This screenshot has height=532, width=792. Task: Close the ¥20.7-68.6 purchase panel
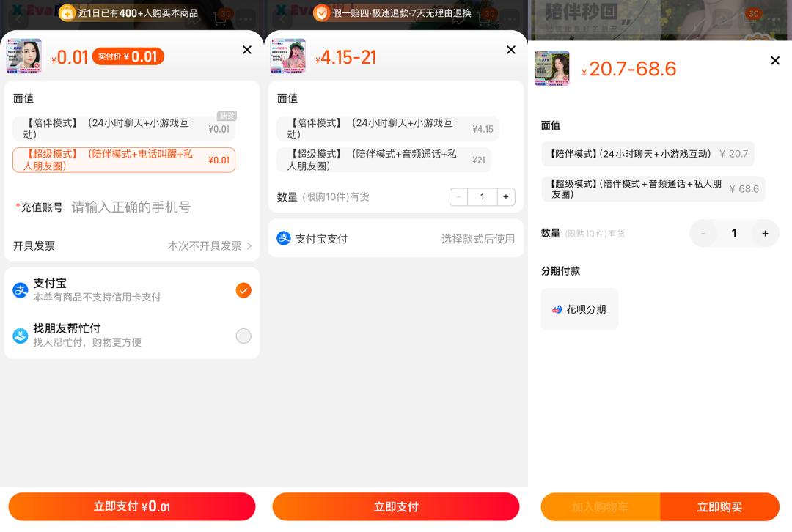(x=775, y=61)
